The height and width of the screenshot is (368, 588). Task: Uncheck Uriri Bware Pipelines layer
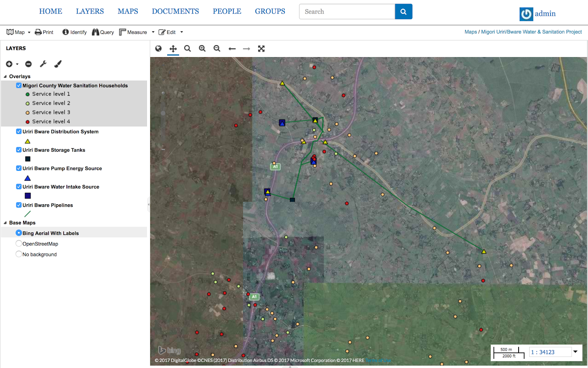tap(19, 205)
